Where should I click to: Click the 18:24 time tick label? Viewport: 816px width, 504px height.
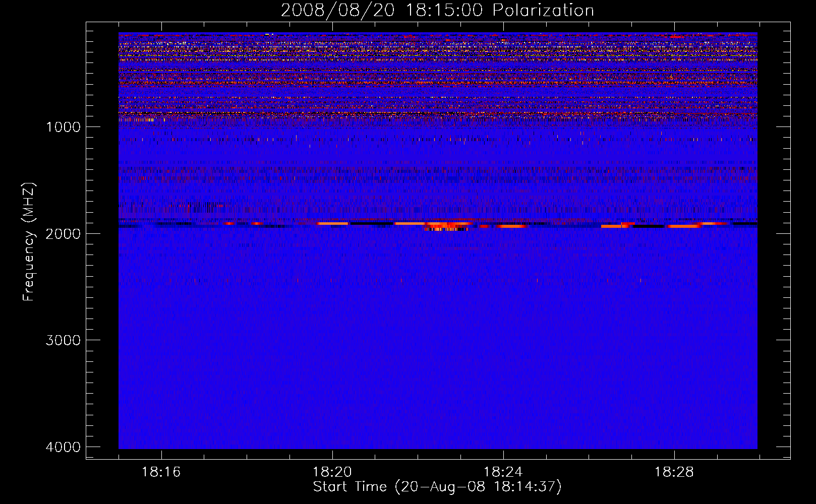click(x=503, y=472)
